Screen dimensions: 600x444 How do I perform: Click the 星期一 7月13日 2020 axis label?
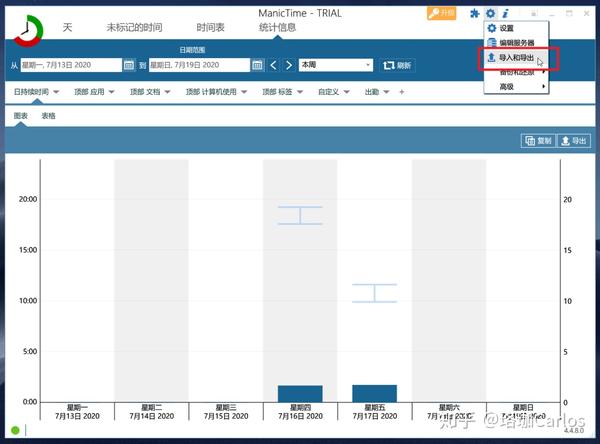(77, 412)
